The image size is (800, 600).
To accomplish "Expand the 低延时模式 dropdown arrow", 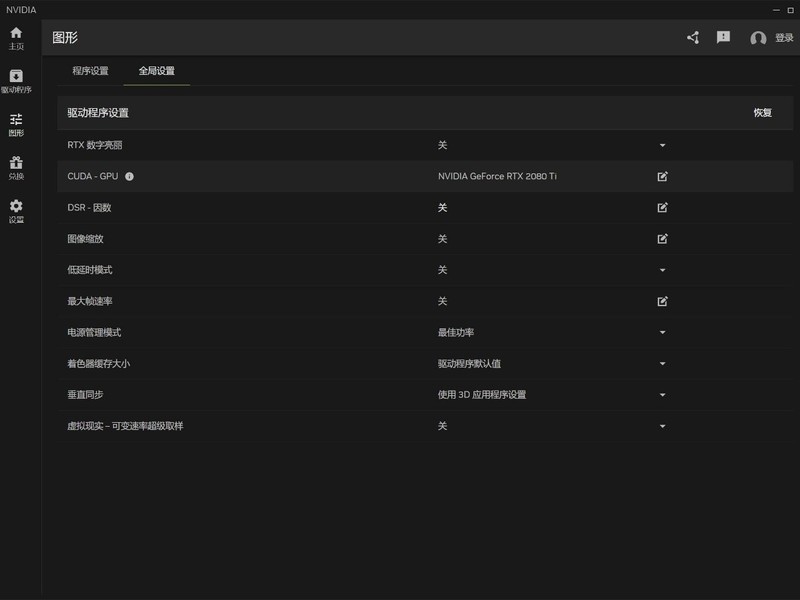I will [x=662, y=270].
